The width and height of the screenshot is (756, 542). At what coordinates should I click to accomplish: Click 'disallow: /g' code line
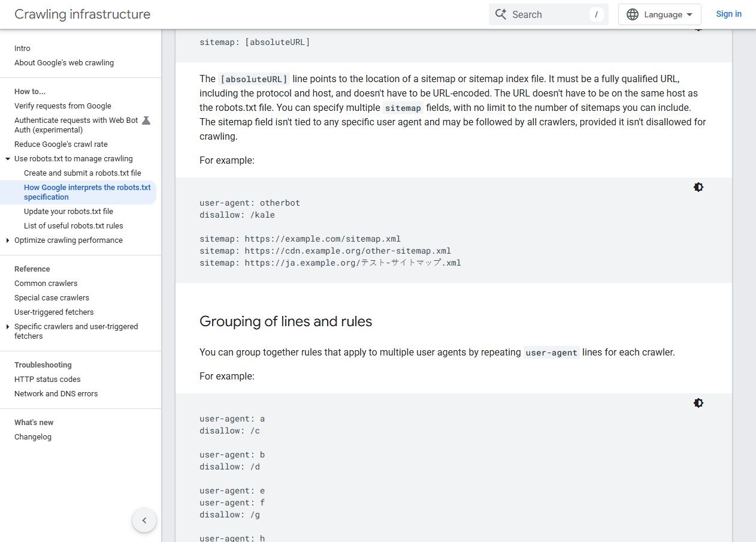230,514
